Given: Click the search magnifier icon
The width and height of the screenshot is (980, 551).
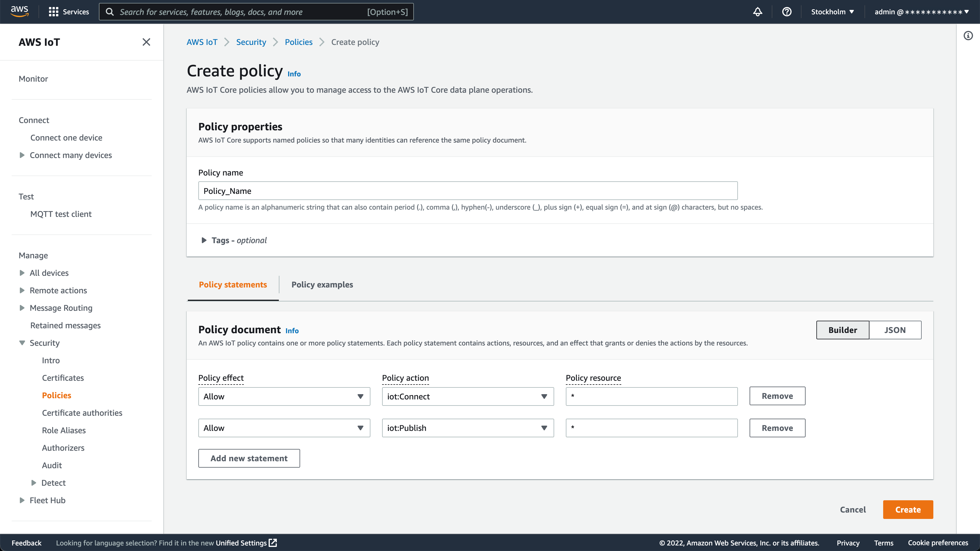Looking at the screenshot, I should click(x=110, y=12).
